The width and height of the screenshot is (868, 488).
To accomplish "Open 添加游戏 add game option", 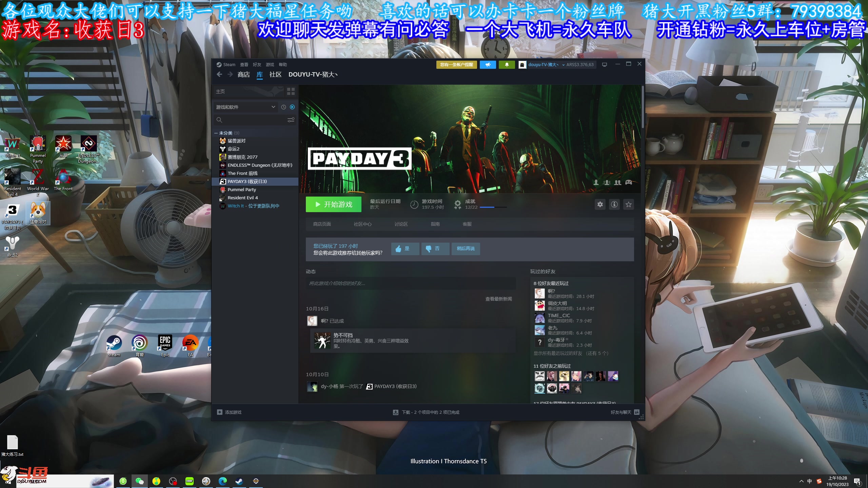I will tap(229, 412).
